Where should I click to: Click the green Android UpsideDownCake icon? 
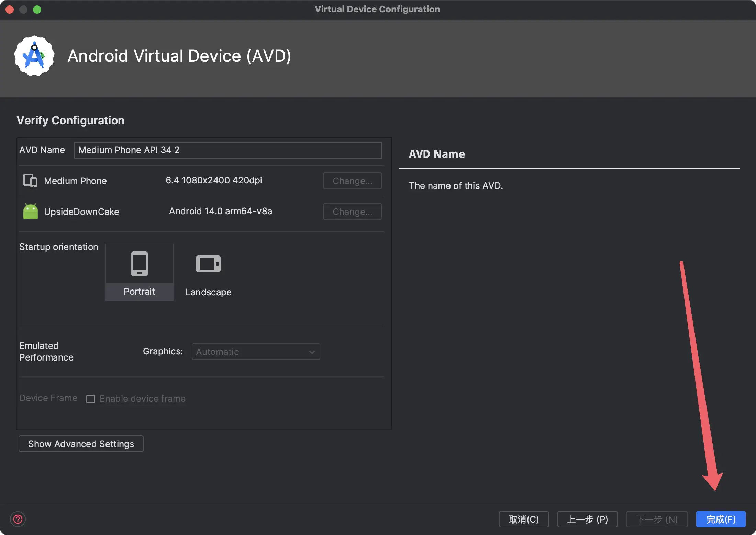tap(31, 211)
